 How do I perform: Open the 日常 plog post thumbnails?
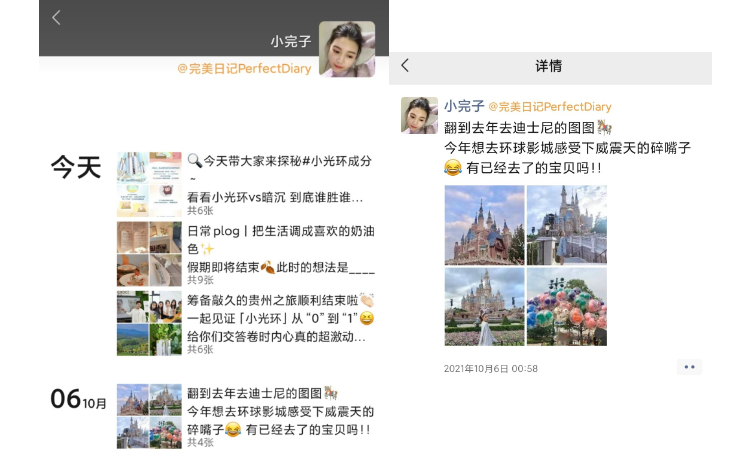[149, 253]
